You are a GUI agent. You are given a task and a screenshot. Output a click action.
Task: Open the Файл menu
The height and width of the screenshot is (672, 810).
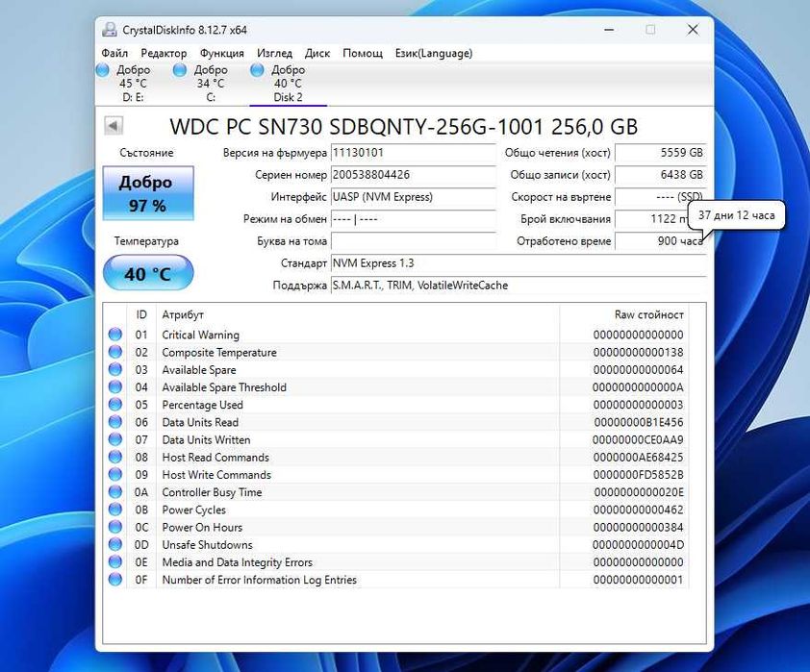tap(114, 53)
